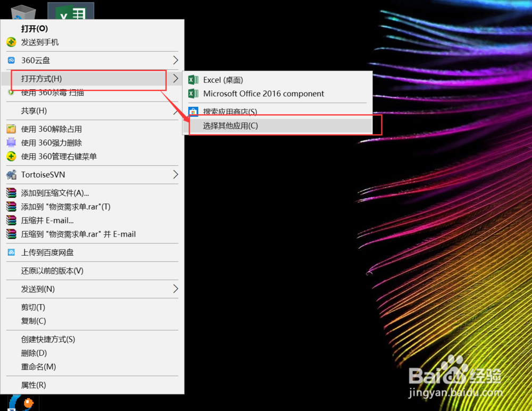Expand the 发送到(N) submenu arrow
This screenshot has width=532, height=411.
pos(176,289)
